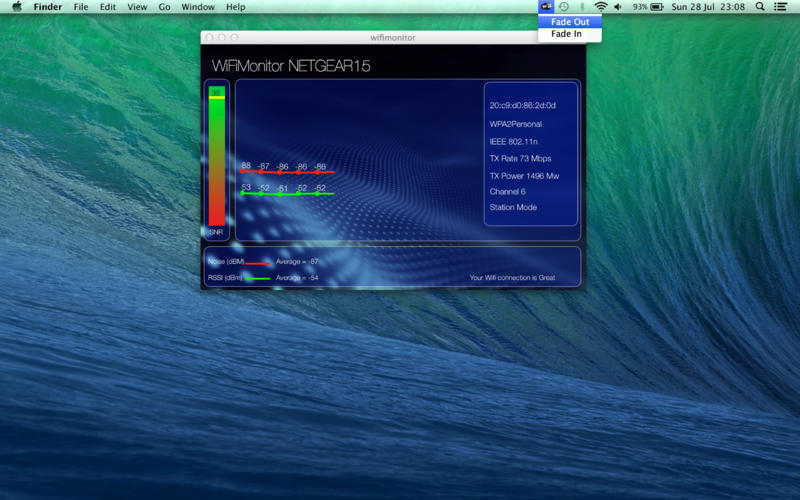Click the volume speaker icon

point(618,7)
